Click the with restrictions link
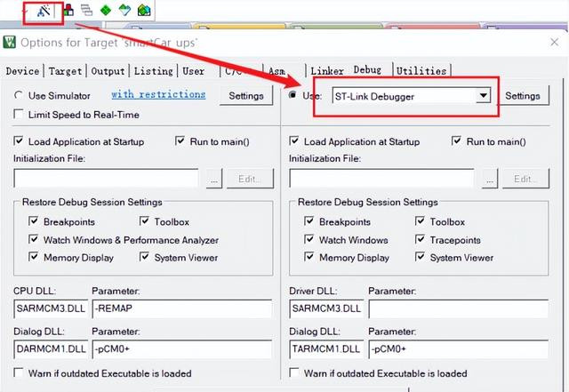Viewport: 569px width, 392px height. tap(158, 94)
